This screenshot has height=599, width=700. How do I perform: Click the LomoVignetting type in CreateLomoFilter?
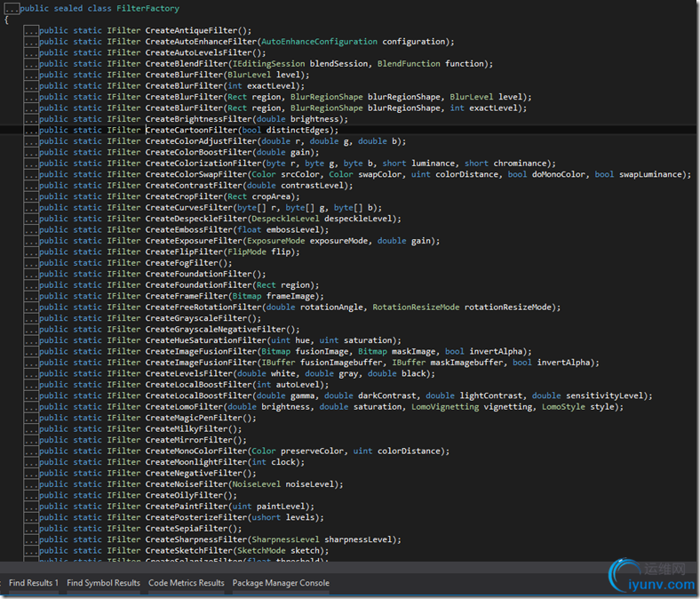point(444,407)
